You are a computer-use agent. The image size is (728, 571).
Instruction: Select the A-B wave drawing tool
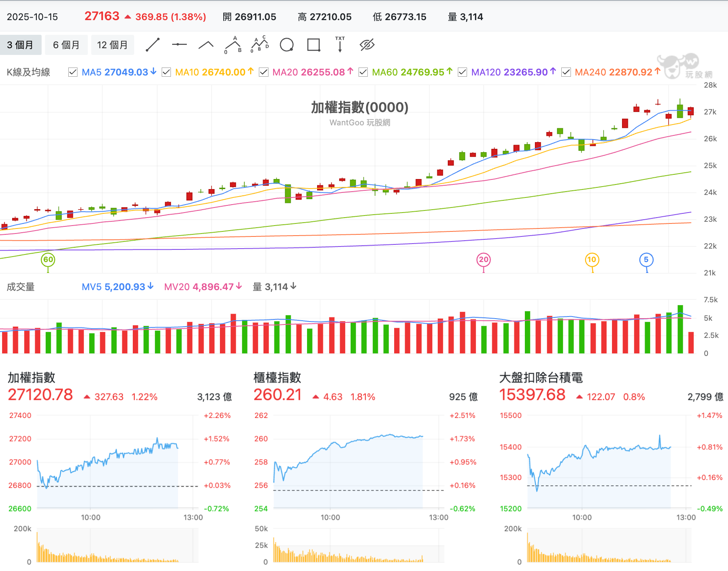click(x=233, y=45)
